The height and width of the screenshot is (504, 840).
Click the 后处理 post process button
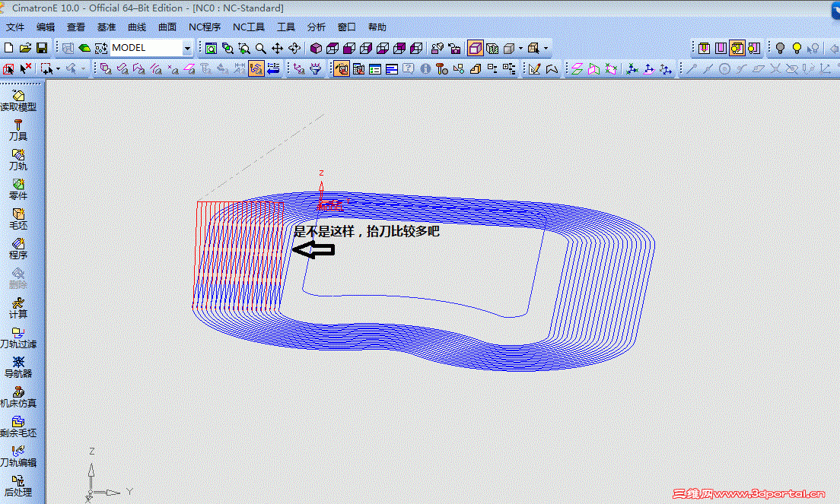click(18, 487)
